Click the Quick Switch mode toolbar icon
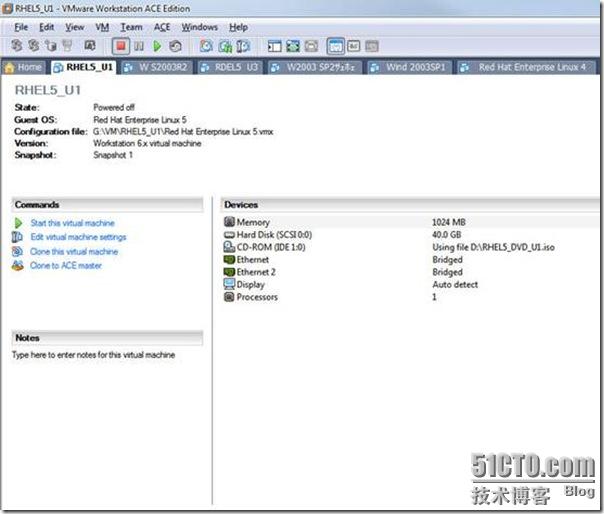 293,46
